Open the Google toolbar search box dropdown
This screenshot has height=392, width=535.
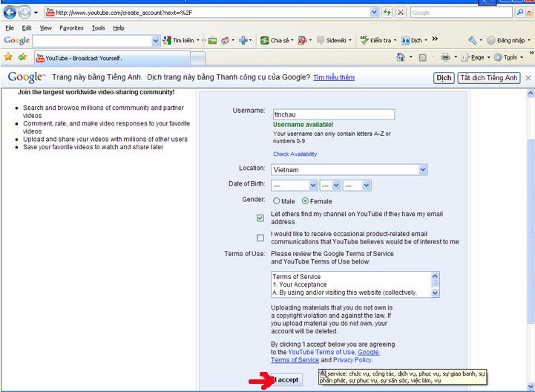click(x=156, y=41)
